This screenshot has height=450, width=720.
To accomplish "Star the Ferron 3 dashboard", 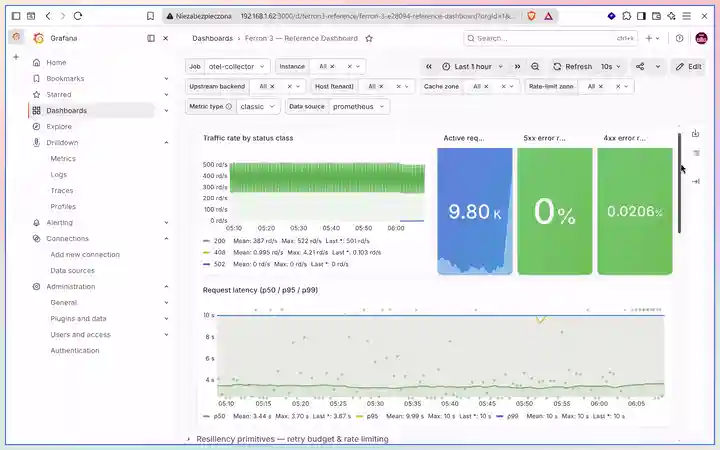I will [369, 39].
